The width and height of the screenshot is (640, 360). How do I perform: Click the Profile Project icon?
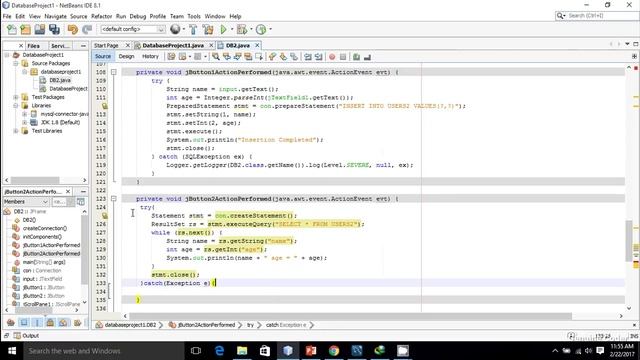(x=261, y=29)
